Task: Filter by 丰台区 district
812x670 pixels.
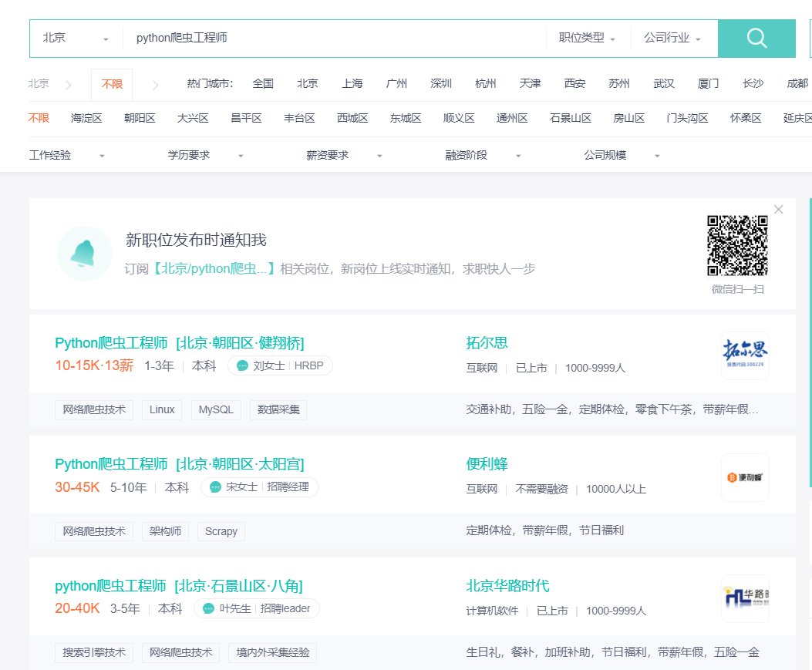Action: tap(299, 119)
